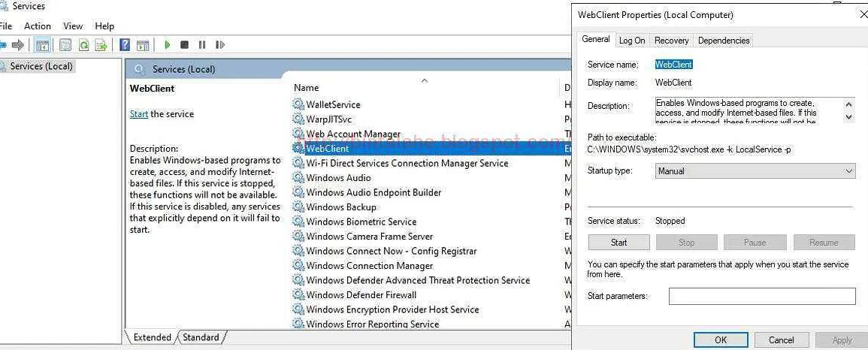
Task: Open the Action menu
Action: [x=38, y=26]
